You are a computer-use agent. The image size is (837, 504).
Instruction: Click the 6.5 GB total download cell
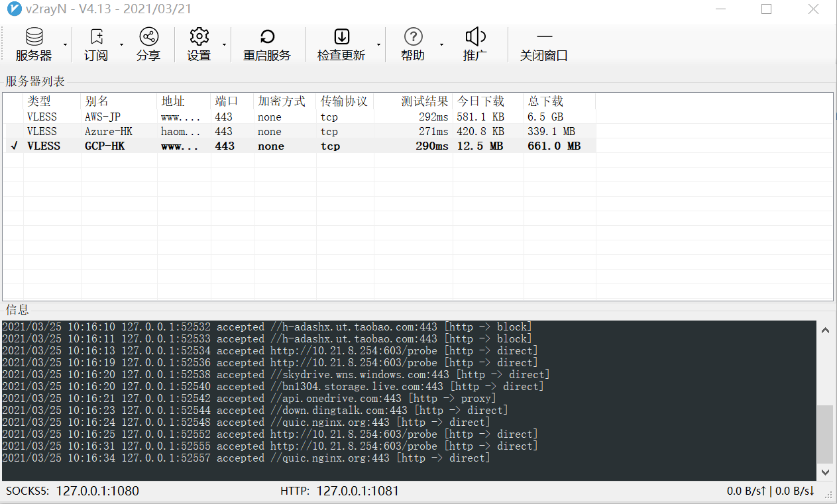545,117
